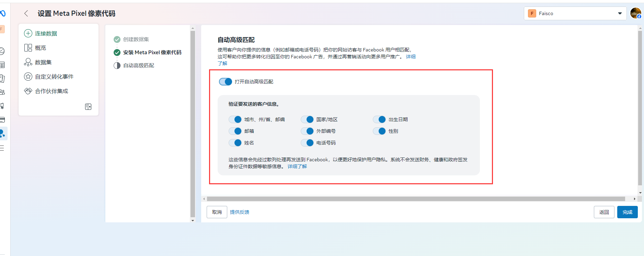This screenshot has height=256, width=644.
Task: Turn off the 姓名 switch
Action: (235, 143)
